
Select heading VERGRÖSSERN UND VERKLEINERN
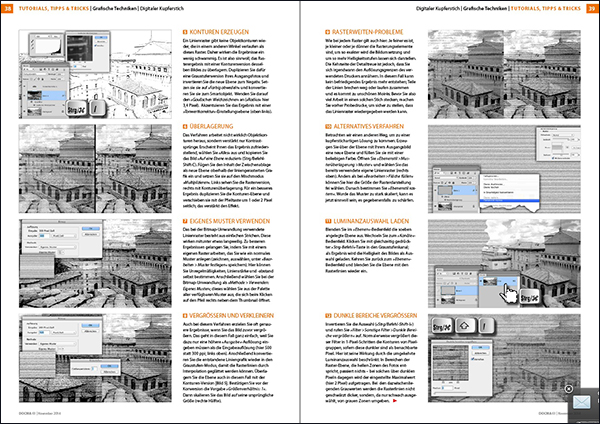point(232,316)
